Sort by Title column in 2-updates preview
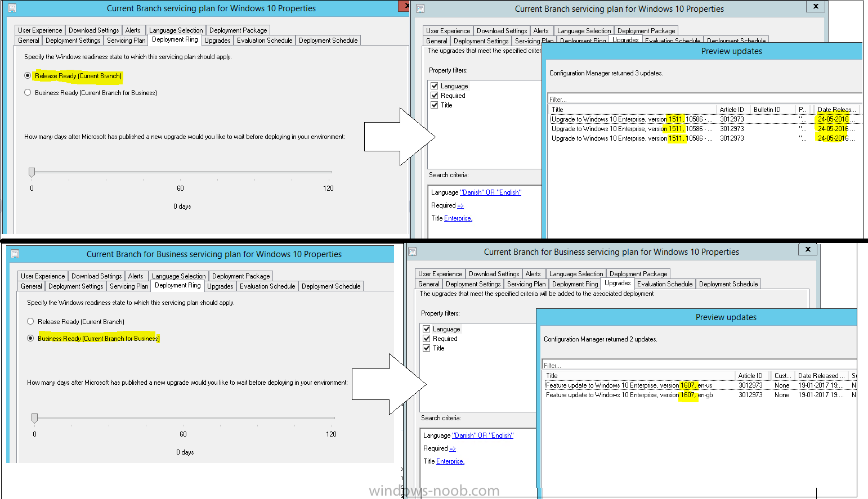Viewport: 868px width, 499px height. coord(639,376)
